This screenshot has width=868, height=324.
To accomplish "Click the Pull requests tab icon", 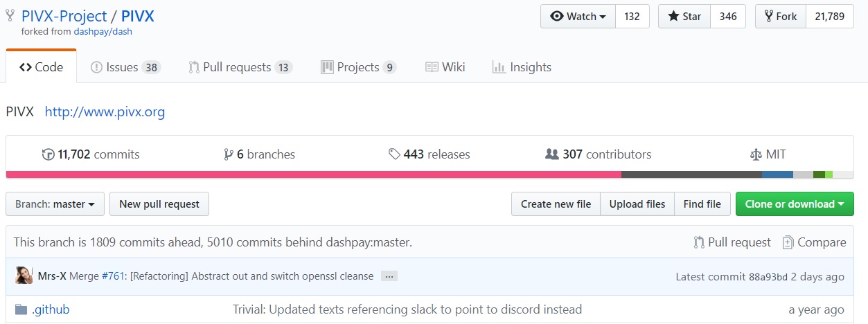I will tap(194, 67).
